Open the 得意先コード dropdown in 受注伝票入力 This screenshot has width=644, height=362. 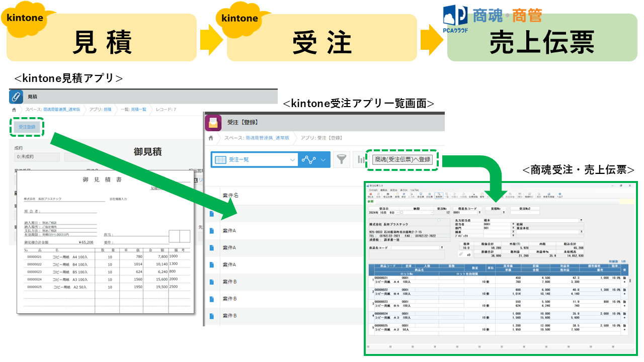pos(479,211)
